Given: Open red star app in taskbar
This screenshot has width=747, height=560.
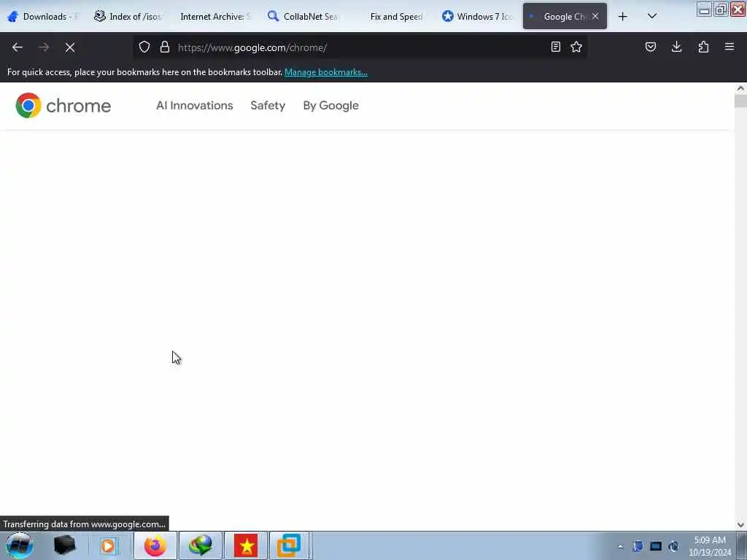Looking at the screenshot, I should point(246,545).
